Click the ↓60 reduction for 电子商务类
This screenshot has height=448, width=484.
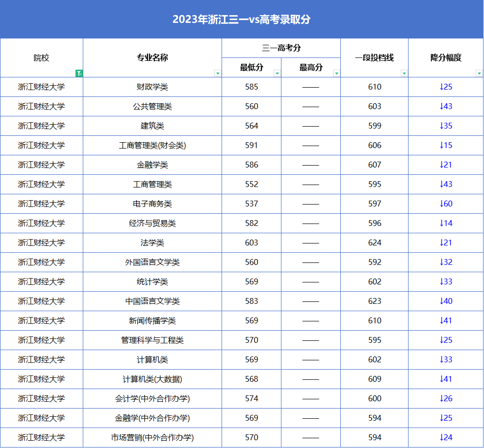coord(446,204)
